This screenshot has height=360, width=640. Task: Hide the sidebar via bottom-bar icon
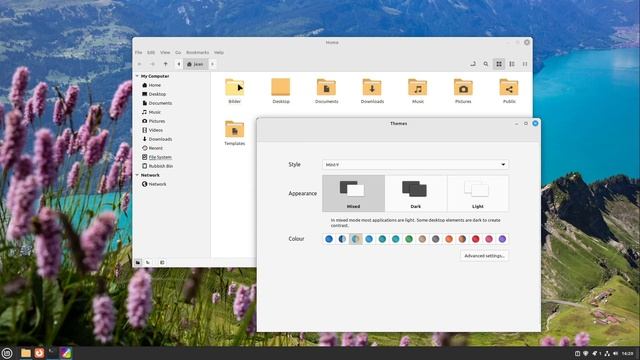(x=162, y=262)
